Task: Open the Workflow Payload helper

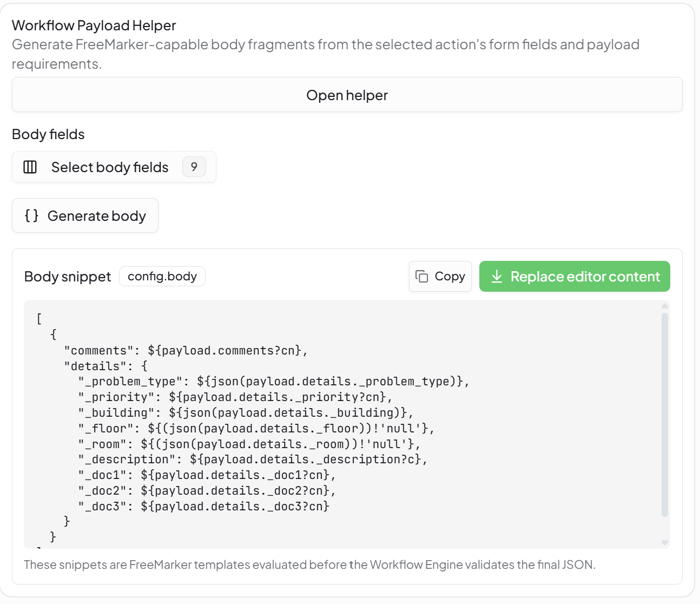Action: (x=347, y=95)
